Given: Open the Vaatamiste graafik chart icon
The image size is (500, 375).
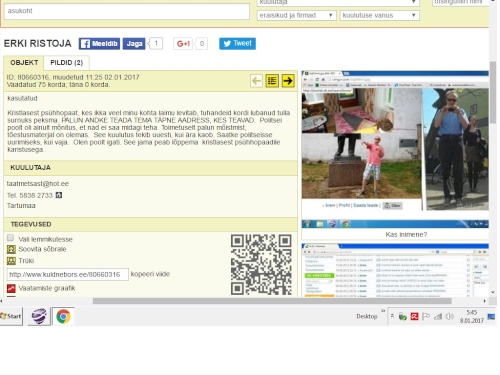Looking at the screenshot, I should [x=11, y=288].
